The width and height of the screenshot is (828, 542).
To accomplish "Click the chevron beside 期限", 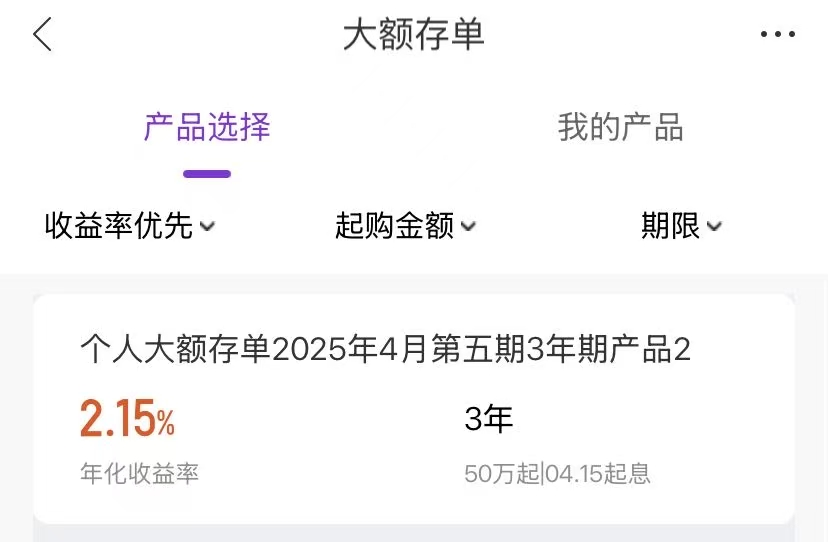I will pyautogui.click(x=714, y=227).
